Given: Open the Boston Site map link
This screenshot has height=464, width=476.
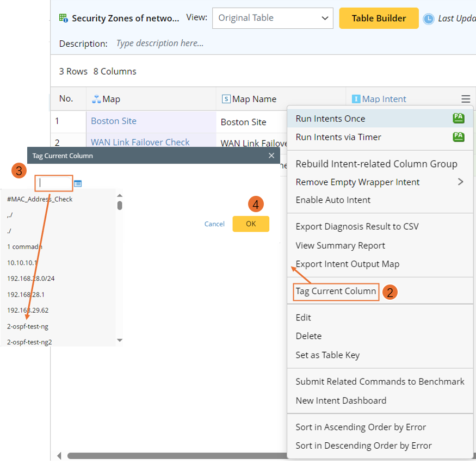Looking at the screenshot, I should [x=114, y=121].
